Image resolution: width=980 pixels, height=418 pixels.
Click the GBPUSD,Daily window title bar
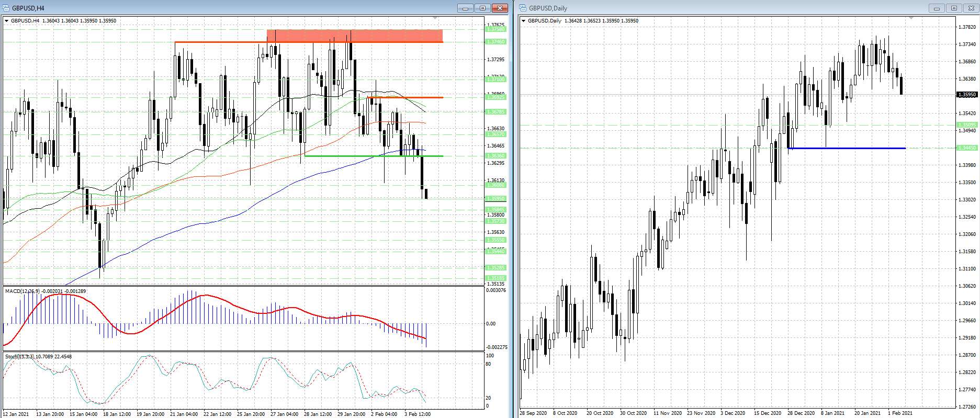click(x=733, y=8)
